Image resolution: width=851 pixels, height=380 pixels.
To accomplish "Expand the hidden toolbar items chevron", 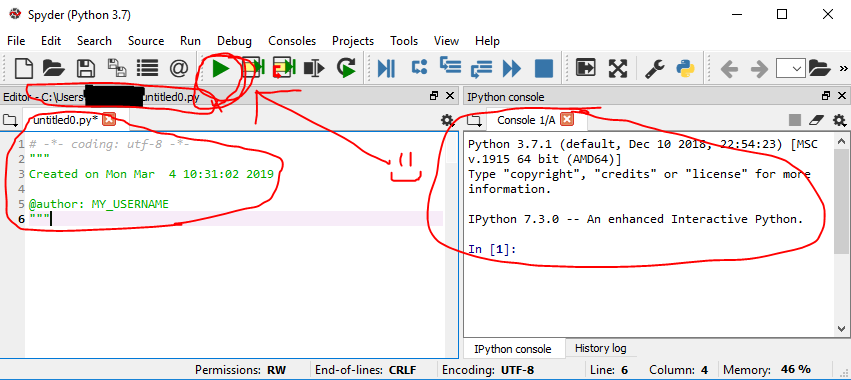I will 843,68.
